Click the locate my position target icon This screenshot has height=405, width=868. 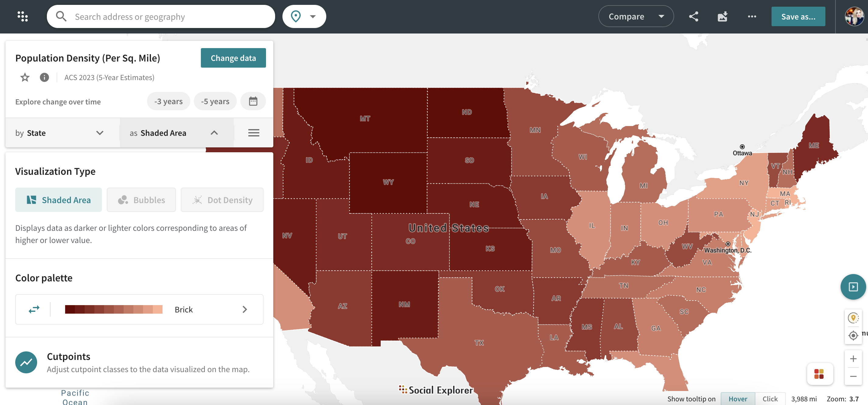pos(853,335)
